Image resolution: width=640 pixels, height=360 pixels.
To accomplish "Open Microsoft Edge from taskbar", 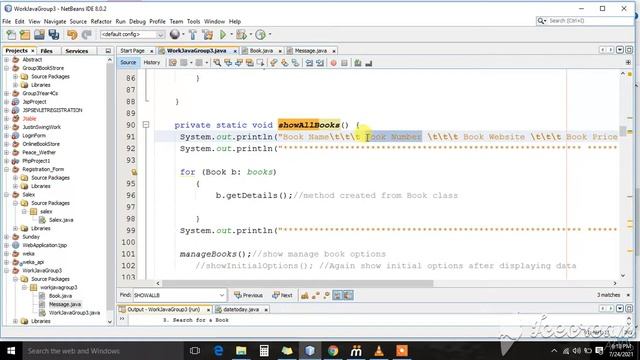I will (x=218, y=351).
